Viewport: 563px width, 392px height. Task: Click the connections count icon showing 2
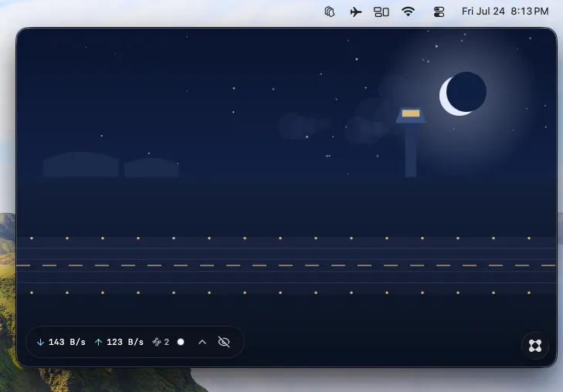(x=161, y=342)
